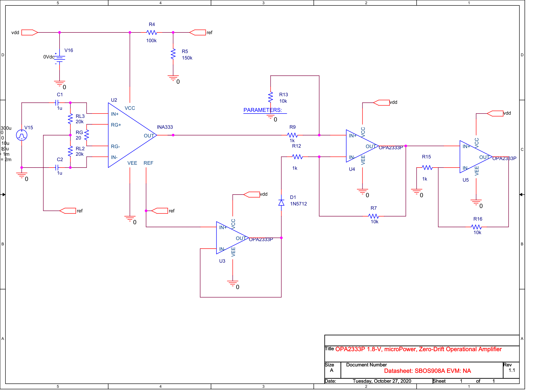This screenshot has width=555, height=392.
Task: Select capacitor C2 1u symbol
Action: click(57, 168)
